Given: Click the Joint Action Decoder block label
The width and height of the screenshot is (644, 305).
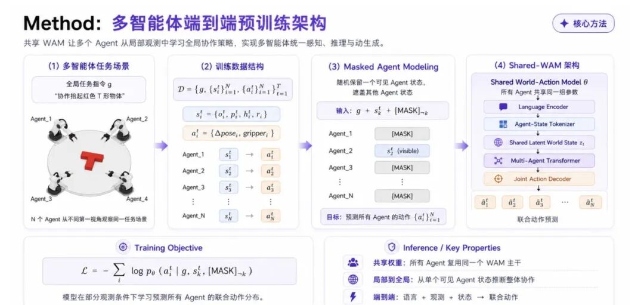Looking at the screenshot, I should 542,179.
